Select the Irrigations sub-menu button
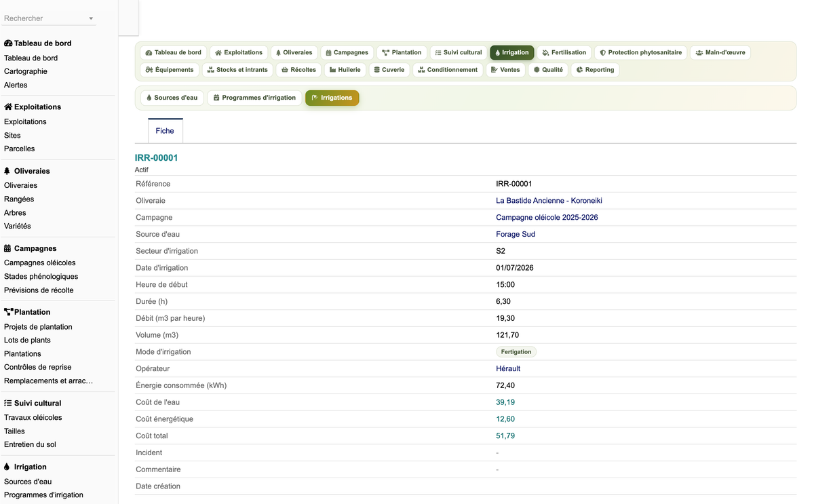Viewport: 814px width, 504px height. pyautogui.click(x=332, y=98)
